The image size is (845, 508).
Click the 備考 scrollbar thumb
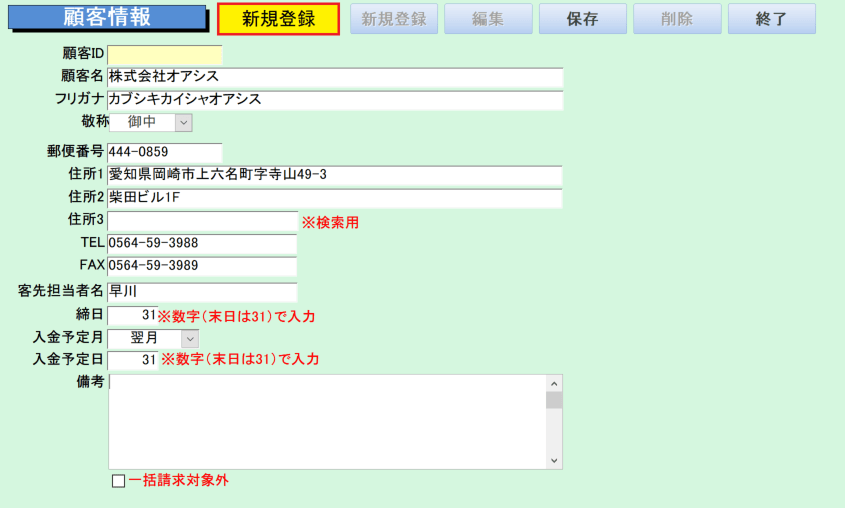point(554,400)
